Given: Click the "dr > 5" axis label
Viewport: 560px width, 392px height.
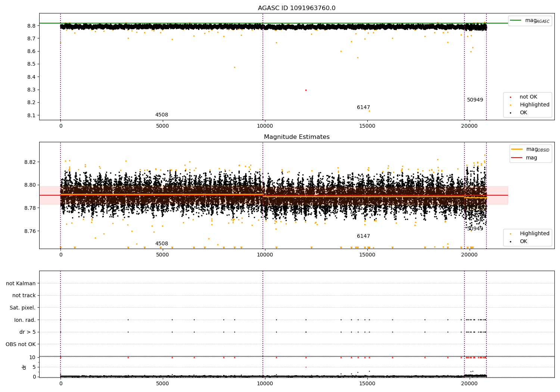Looking at the screenshot, I should click(x=28, y=332).
